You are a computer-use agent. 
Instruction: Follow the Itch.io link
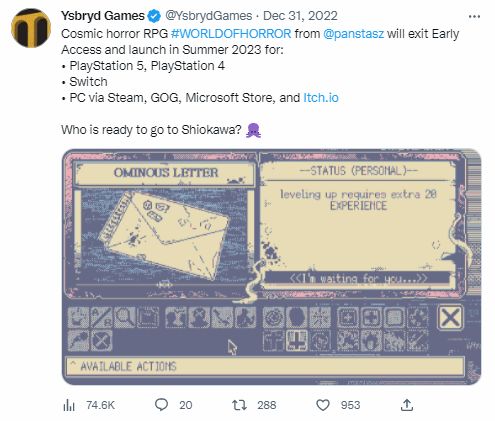pyautogui.click(x=321, y=98)
